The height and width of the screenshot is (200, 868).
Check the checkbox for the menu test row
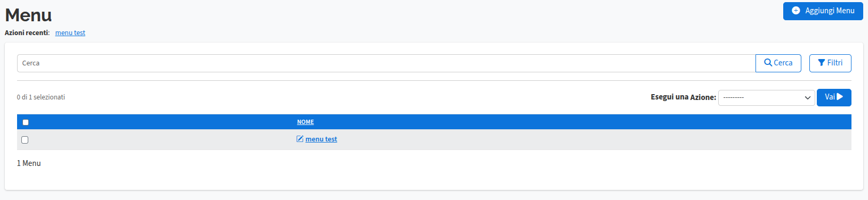pyautogui.click(x=25, y=140)
